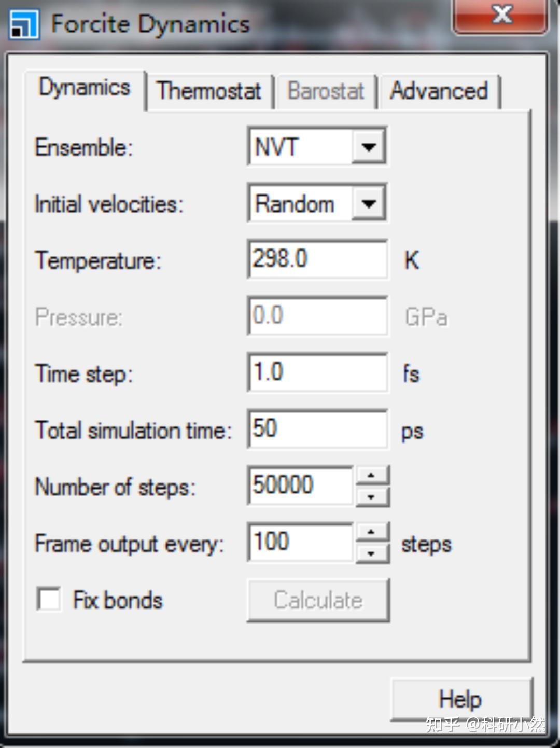Click the Temperature field showing 298.0
The image size is (560, 748).
[x=317, y=259]
